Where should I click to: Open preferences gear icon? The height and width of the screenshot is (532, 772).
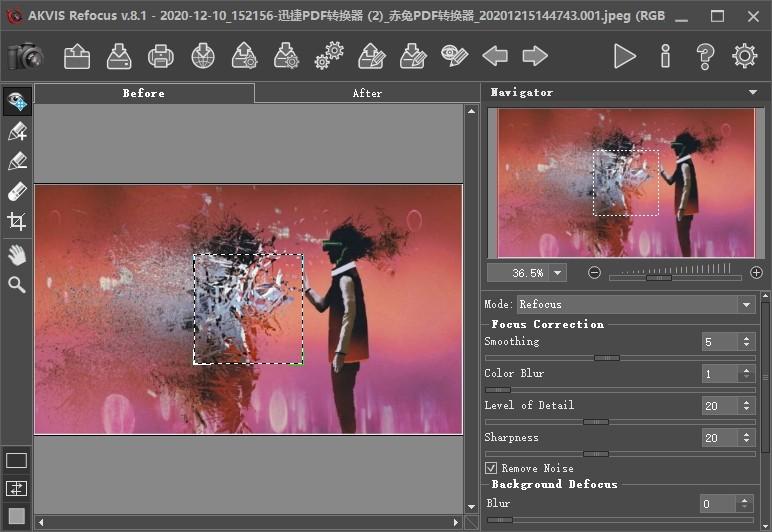[x=744, y=56]
